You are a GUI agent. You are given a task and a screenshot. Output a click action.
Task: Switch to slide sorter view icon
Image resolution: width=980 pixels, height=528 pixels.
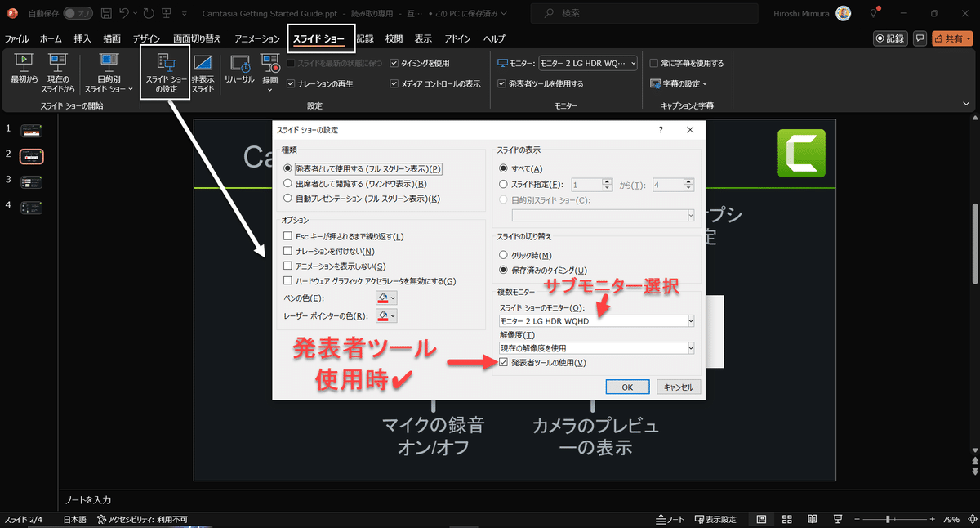coord(786,519)
